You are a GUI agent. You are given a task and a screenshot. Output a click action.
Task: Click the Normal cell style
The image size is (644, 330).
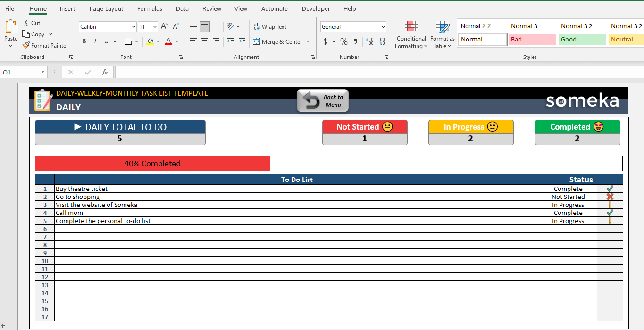pyautogui.click(x=482, y=39)
